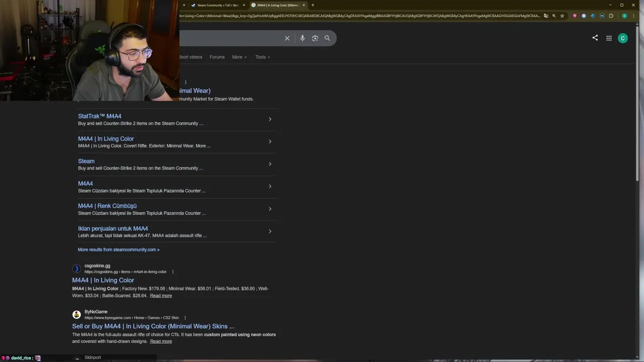Screen dimensions: 644x362
Task: Click the magnifier search button
Action: (x=327, y=38)
